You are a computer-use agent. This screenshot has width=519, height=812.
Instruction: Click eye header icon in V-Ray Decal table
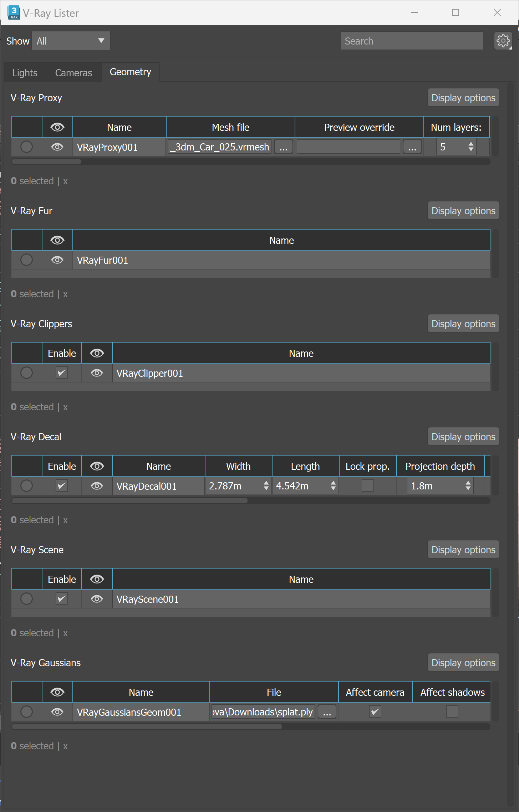click(x=97, y=466)
